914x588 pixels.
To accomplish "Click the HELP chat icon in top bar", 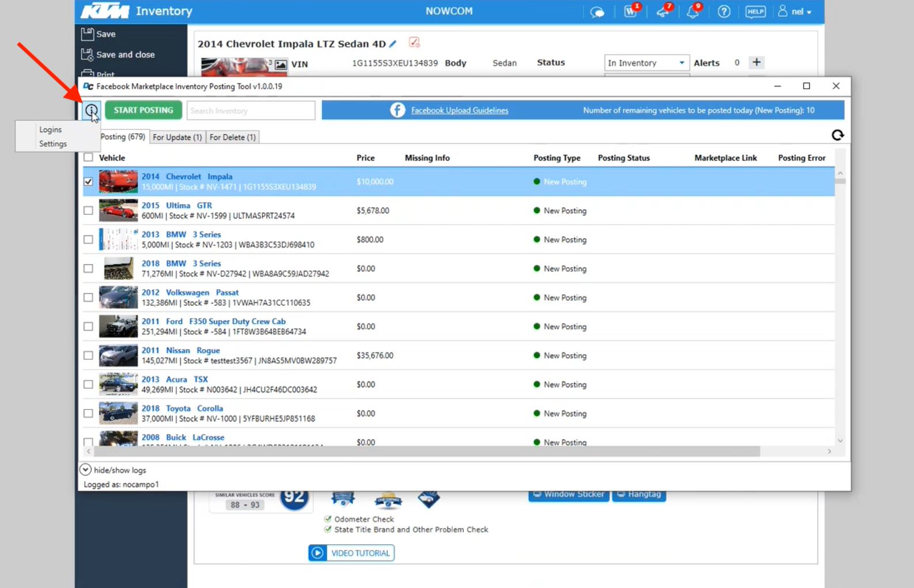I will pyautogui.click(x=755, y=12).
